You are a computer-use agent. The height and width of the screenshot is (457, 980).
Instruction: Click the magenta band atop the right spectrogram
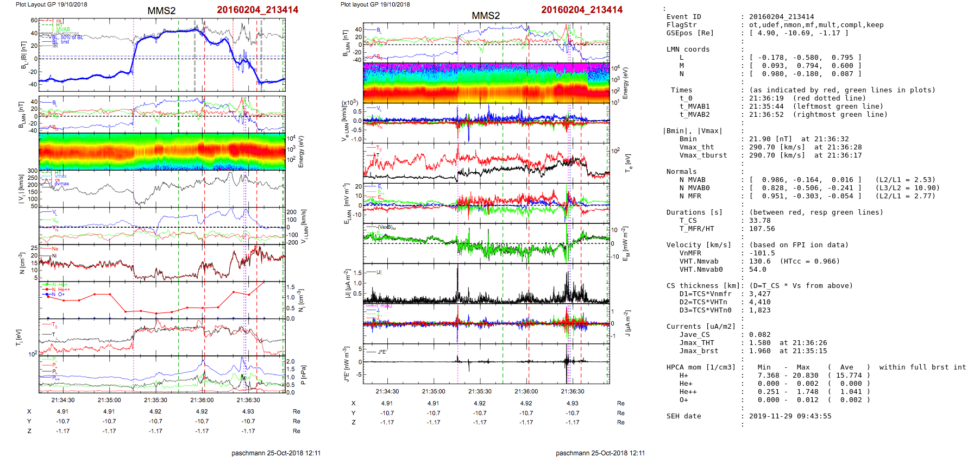click(x=486, y=66)
